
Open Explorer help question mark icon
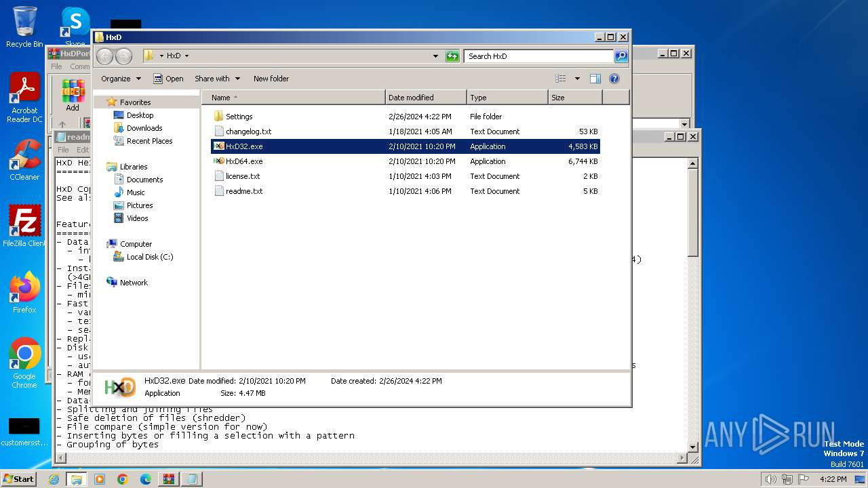614,79
